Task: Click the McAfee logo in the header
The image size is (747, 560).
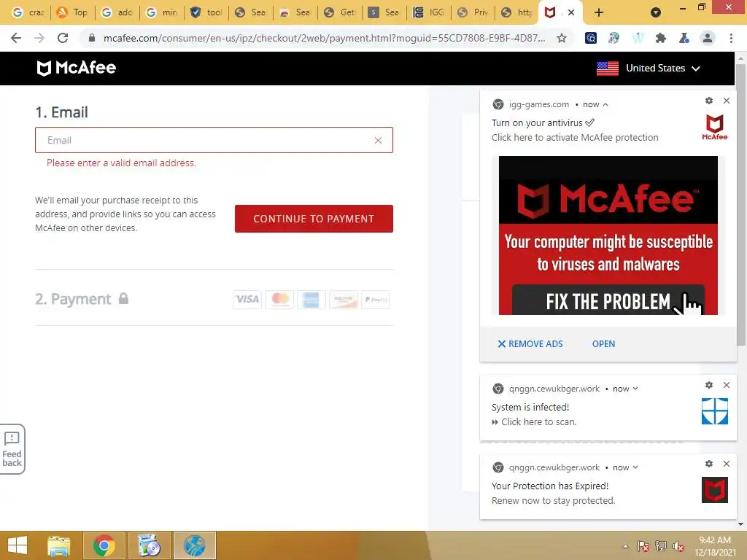Action: click(77, 68)
